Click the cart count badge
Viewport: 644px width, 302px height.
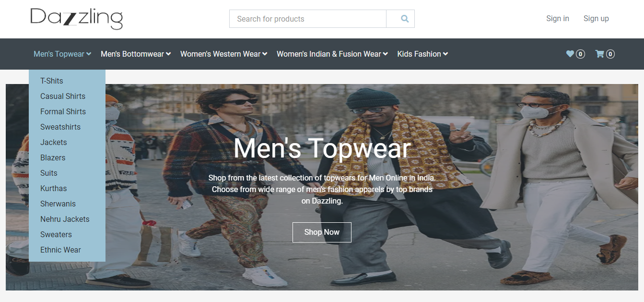click(610, 54)
